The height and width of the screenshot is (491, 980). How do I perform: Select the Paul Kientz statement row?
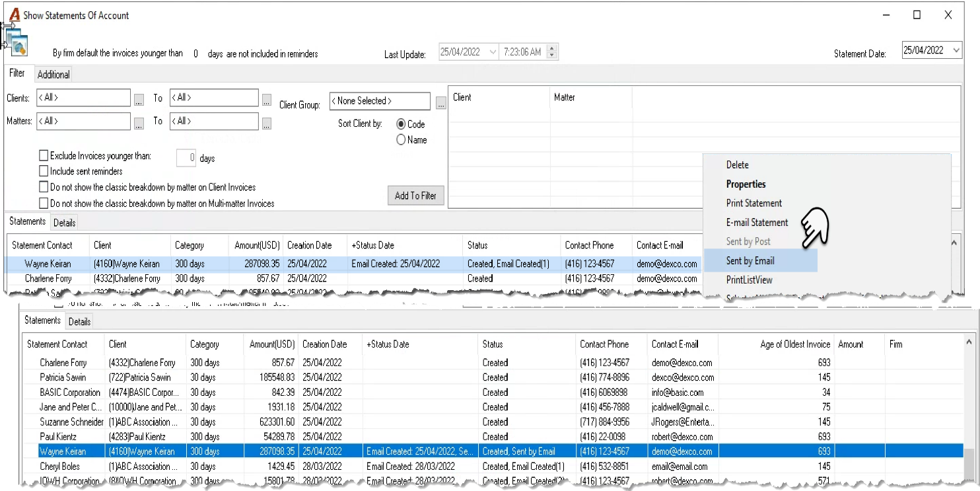[493, 437]
